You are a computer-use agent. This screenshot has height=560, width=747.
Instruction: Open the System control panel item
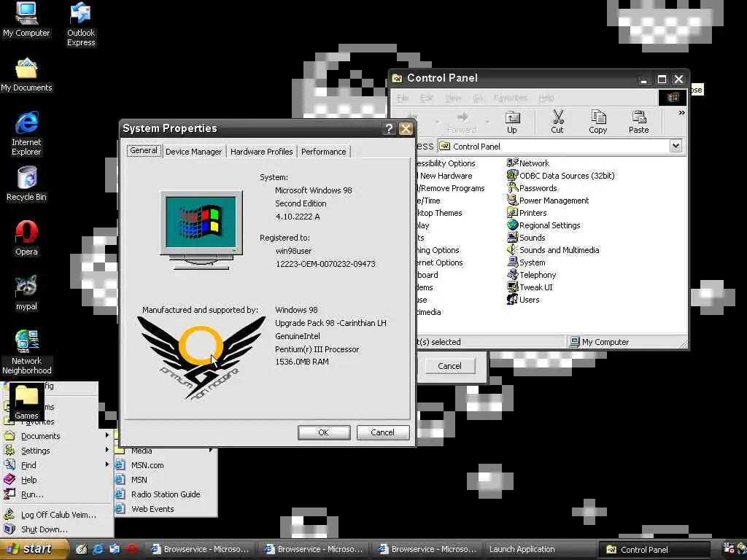(x=527, y=262)
